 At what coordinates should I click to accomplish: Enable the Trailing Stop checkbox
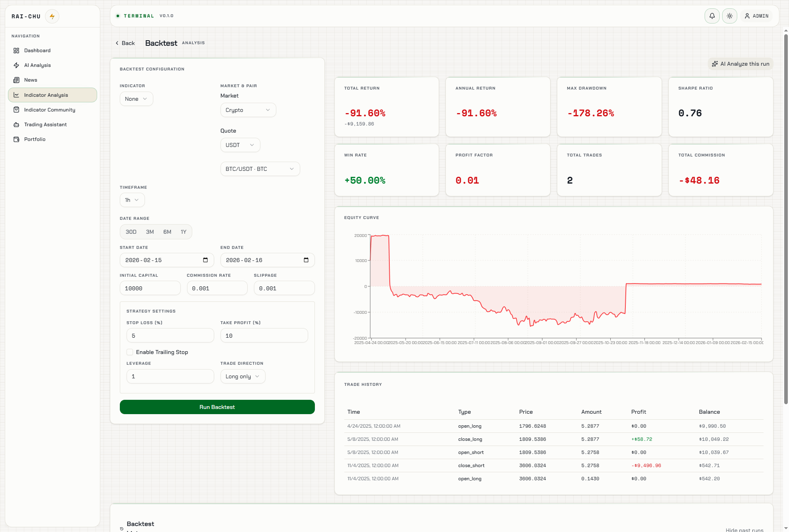click(x=130, y=352)
